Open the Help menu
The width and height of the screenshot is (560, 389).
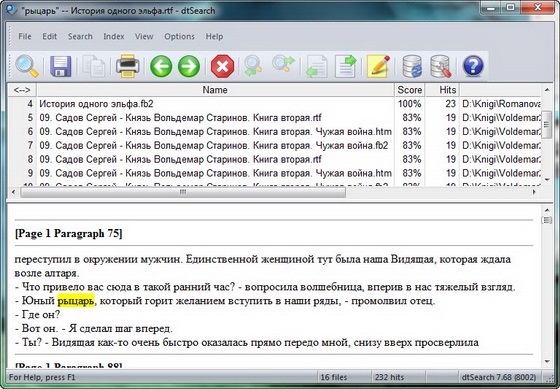[x=214, y=36]
